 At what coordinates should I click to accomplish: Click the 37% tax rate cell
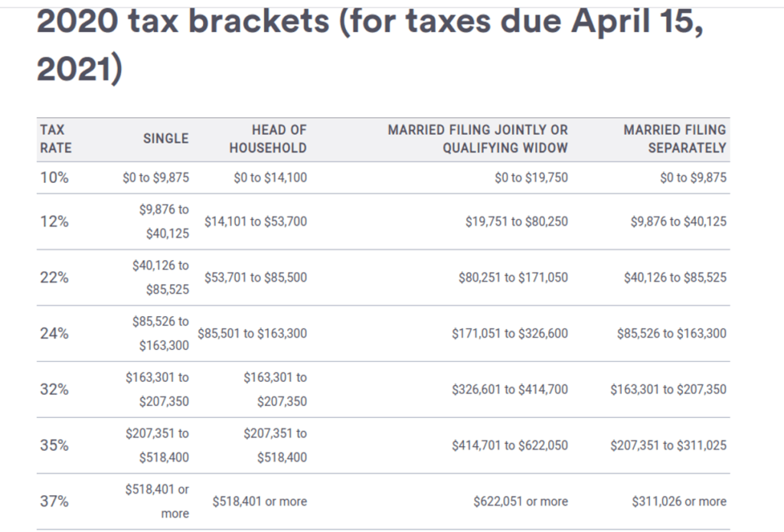[54, 502]
